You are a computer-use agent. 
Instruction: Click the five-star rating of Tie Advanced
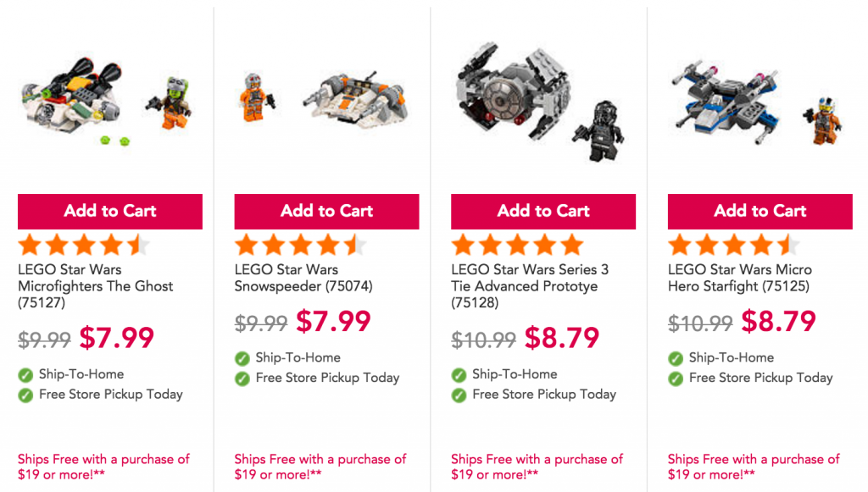coord(518,245)
